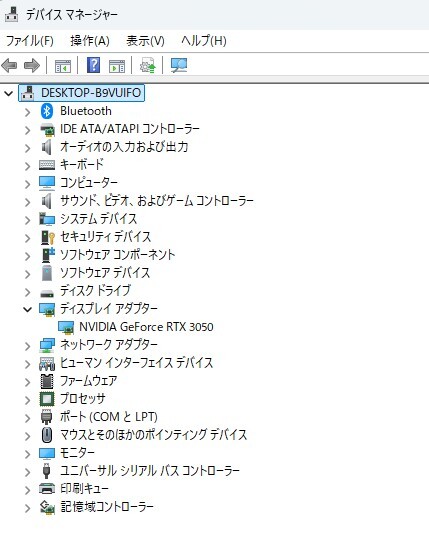Expand the Bluetooth category arrow

pos(27,112)
